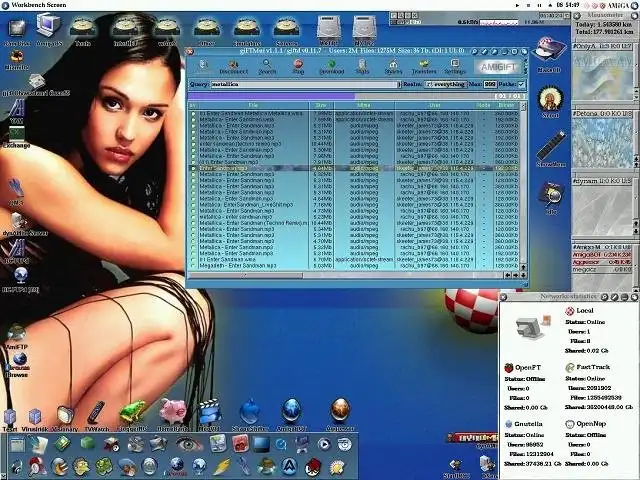The height and width of the screenshot is (480, 640).
Task: Click the four-leaf clover dock icon
Action: [104, 467]
